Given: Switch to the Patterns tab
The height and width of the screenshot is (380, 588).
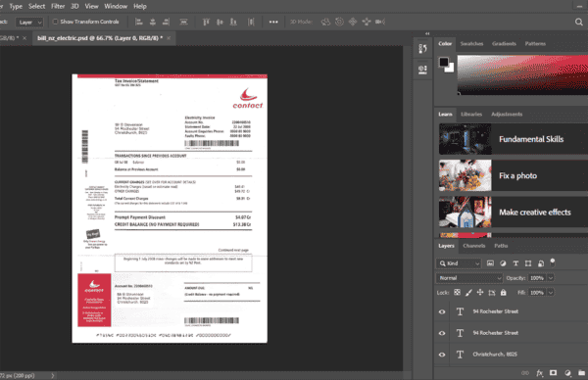Looking at the screenshot, I should (x=535, y=43).
